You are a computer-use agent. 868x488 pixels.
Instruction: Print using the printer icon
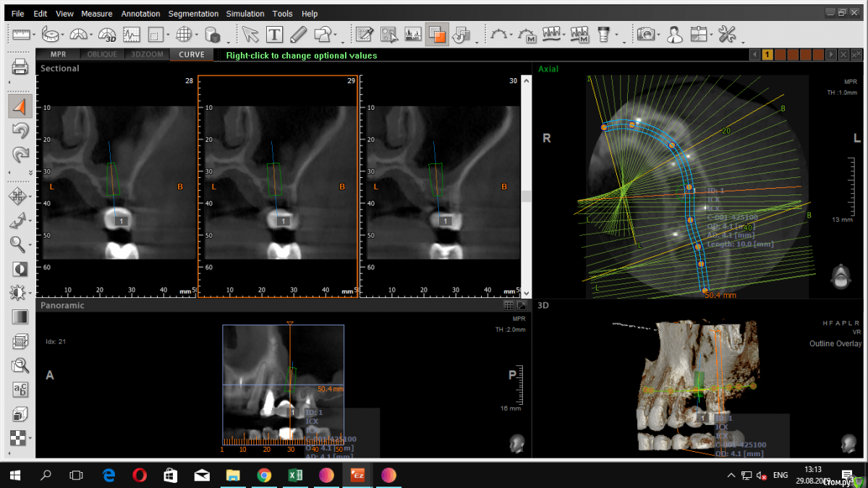click(x=20, y=68)
